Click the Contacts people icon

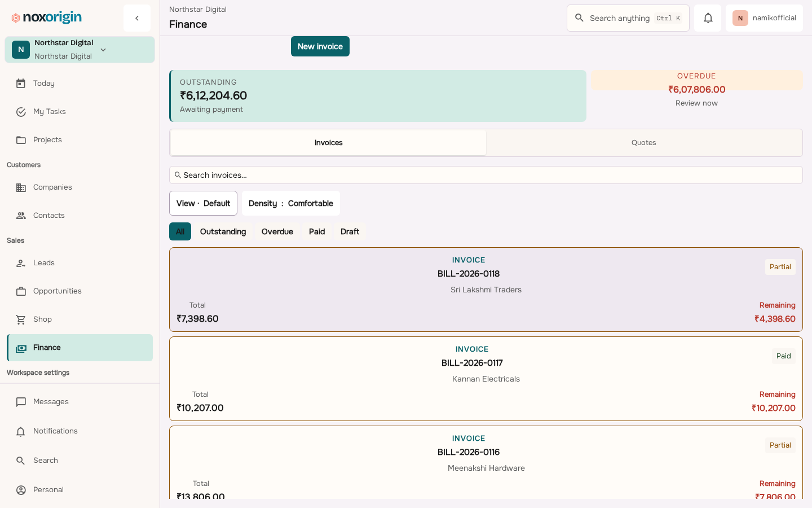coord(21,216)
